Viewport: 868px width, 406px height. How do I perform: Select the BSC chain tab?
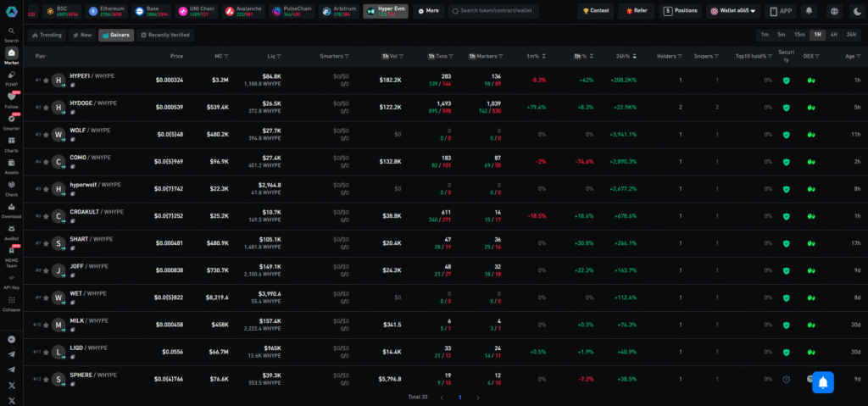[61, 11]
